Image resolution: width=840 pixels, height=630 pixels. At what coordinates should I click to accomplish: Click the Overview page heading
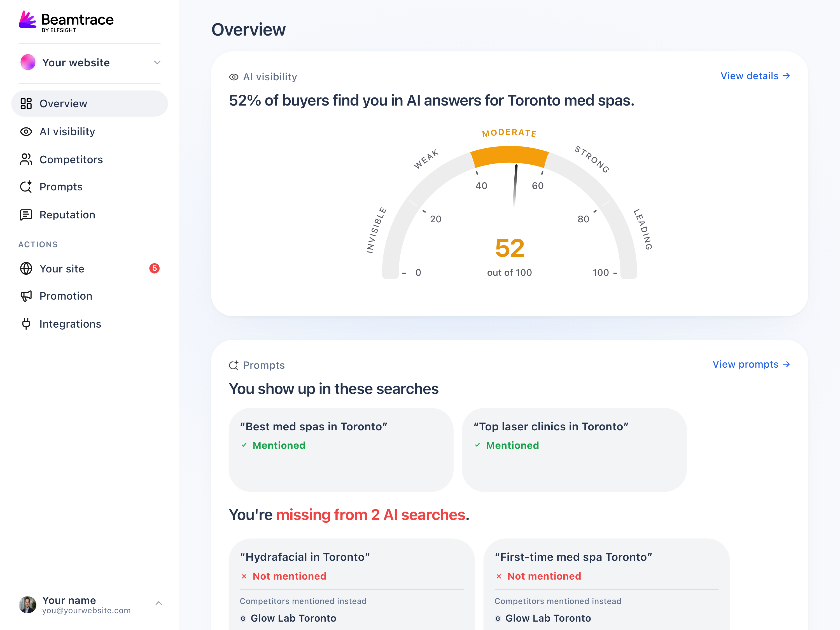point(248,30)
